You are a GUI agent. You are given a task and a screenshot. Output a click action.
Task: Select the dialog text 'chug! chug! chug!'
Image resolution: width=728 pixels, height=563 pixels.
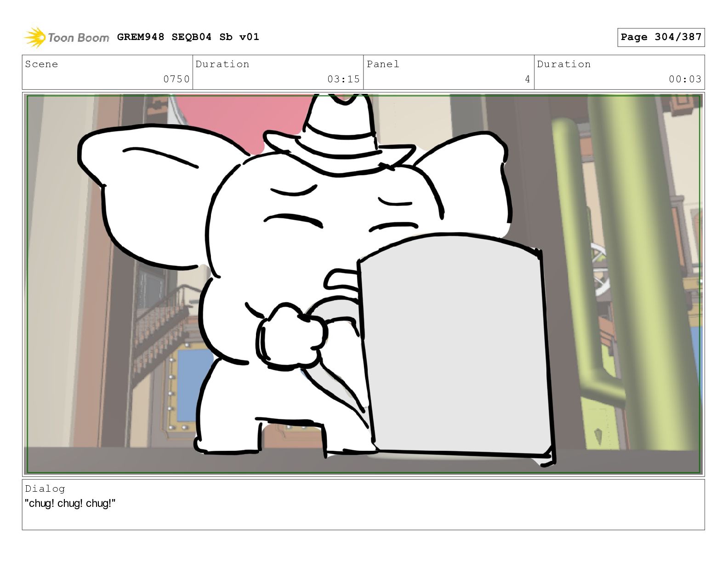[x=70, y=503]
